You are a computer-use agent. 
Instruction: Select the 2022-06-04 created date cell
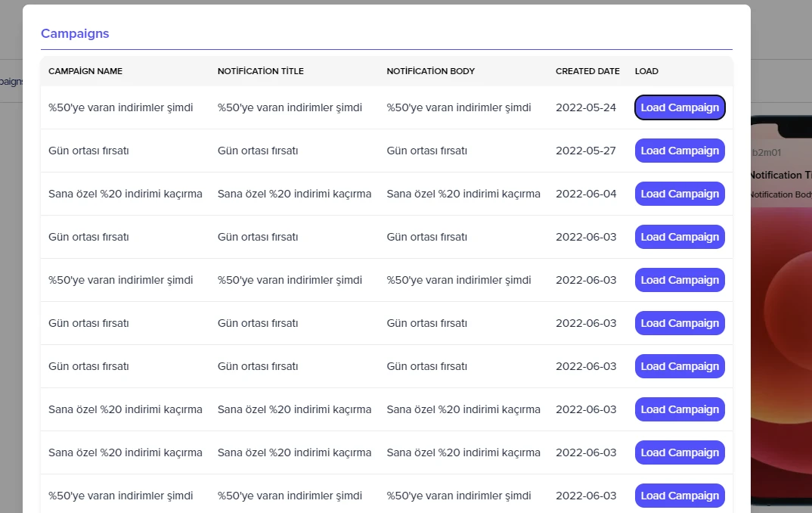coord(586,194)
